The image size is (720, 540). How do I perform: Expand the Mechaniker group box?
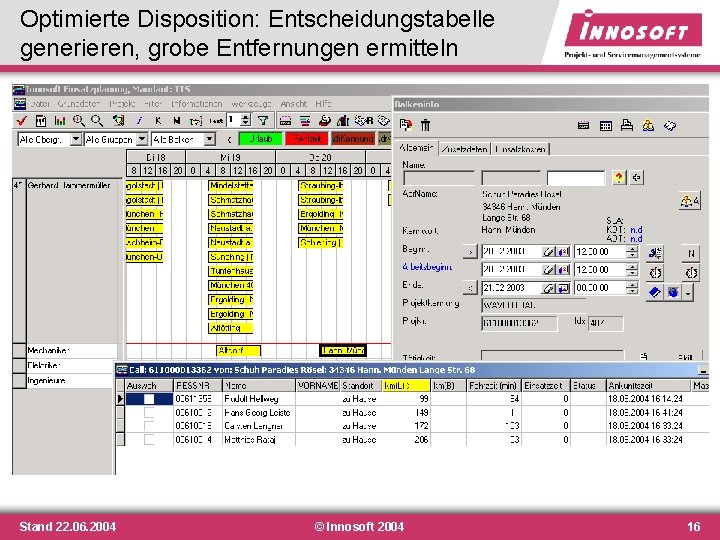[19, 351]
